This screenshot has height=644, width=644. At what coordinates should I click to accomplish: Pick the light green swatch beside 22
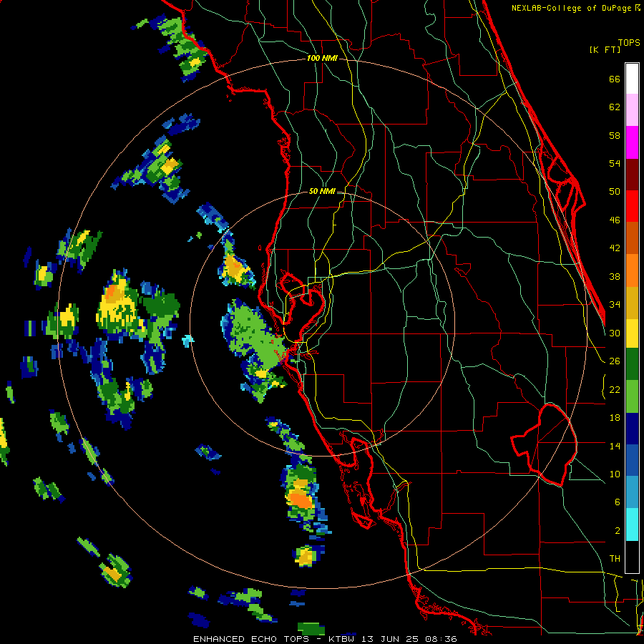point(632,396)
